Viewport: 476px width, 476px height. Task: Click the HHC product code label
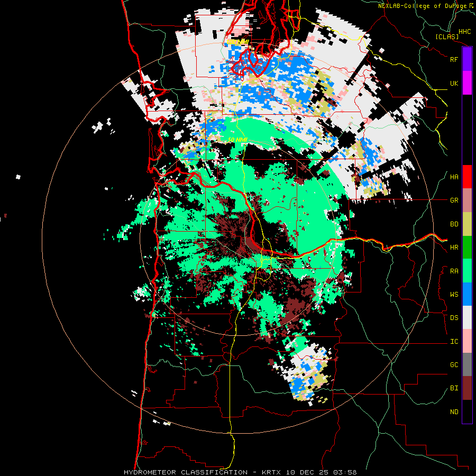click(x=464, y=32)
